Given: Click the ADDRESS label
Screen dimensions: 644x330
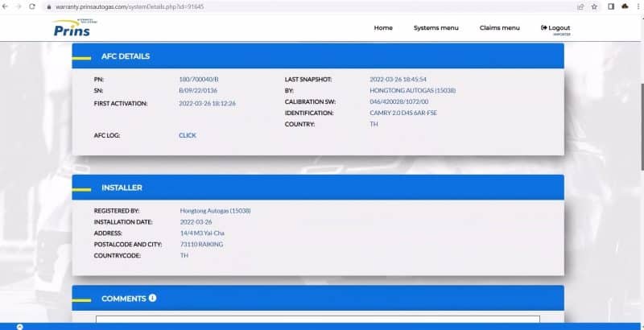Looking at the screenshot, I should pos(108,233).
